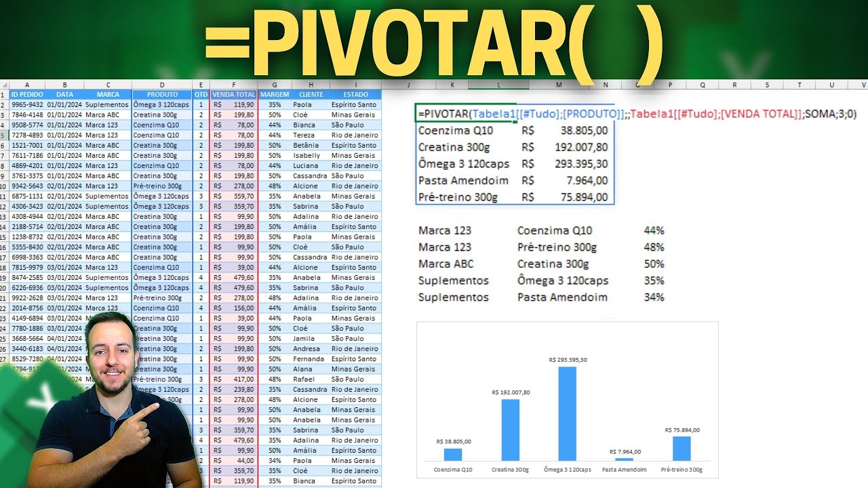Select the CLIENTE header cell
This screenshot has width=868, height=488.
(311, 95)
